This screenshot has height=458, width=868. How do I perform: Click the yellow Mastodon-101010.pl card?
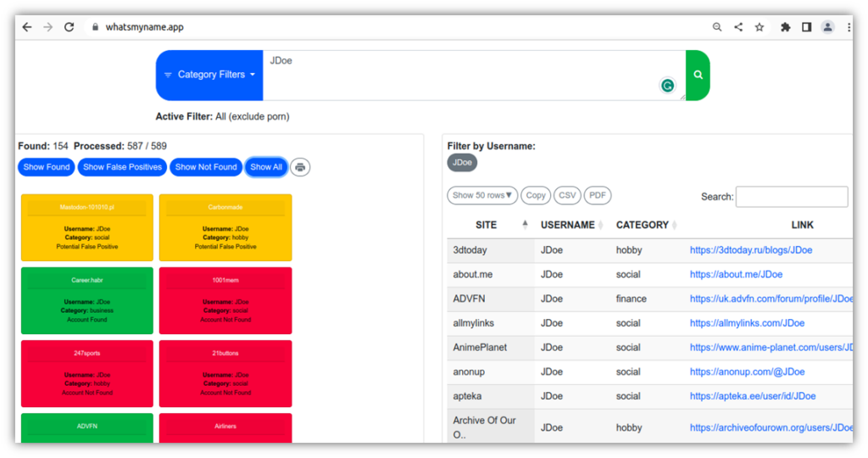(87, 227)
